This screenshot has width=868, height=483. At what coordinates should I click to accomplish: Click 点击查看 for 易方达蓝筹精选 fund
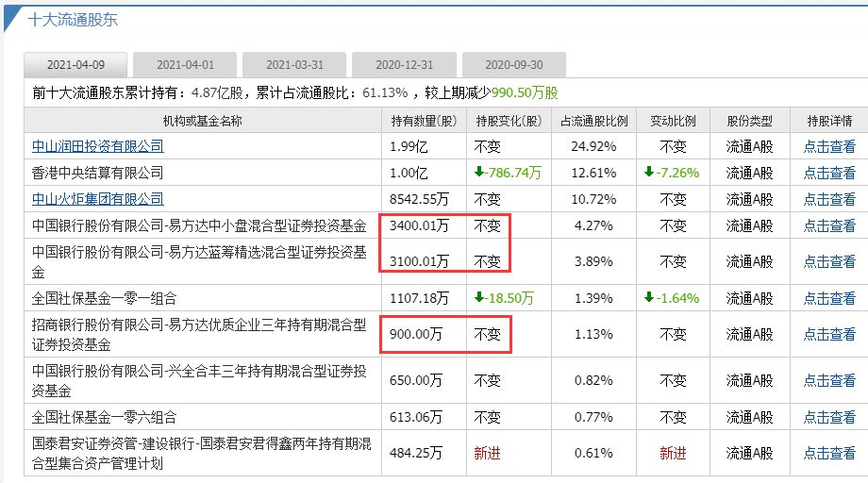829,261
